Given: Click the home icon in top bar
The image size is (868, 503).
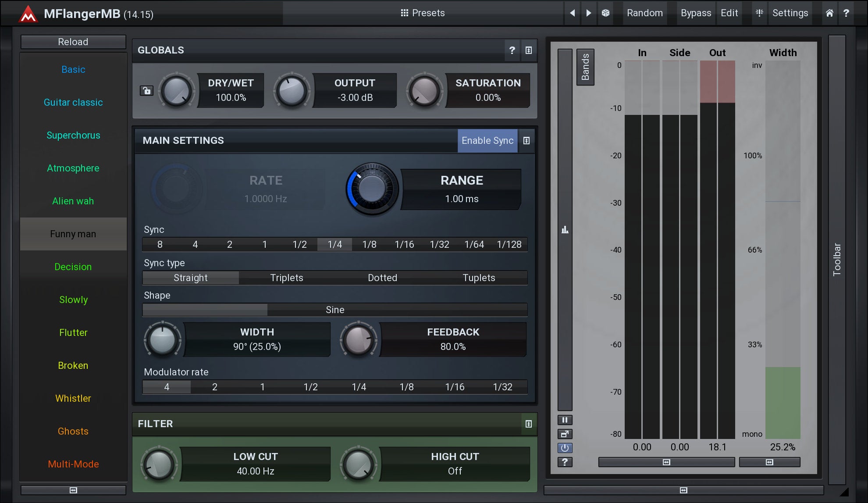Looking at the screenshot, I should pos(829,13).
